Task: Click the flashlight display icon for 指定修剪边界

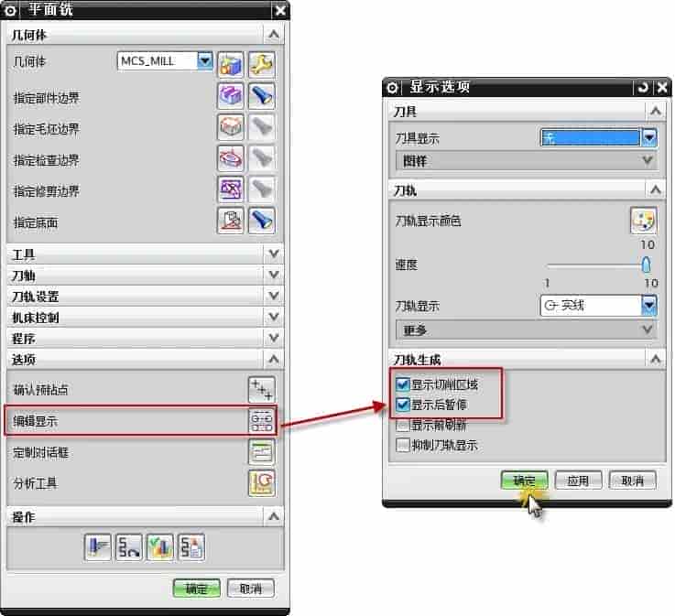Action: [262, 189]
